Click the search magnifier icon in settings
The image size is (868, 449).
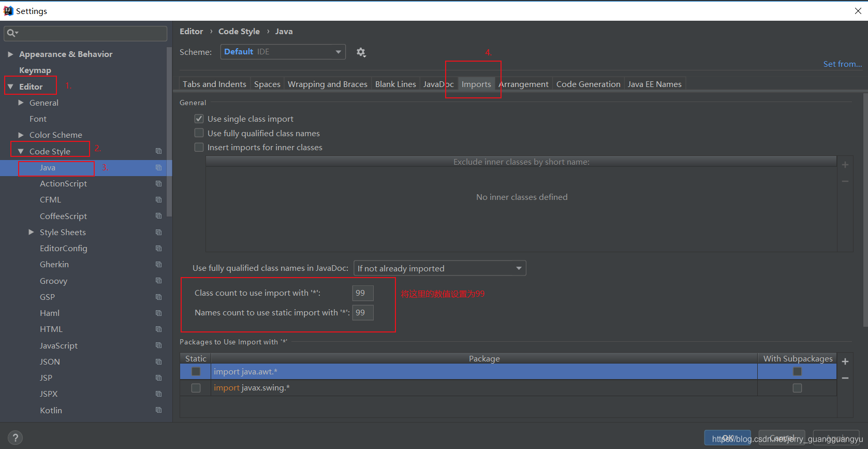(10, 33)
